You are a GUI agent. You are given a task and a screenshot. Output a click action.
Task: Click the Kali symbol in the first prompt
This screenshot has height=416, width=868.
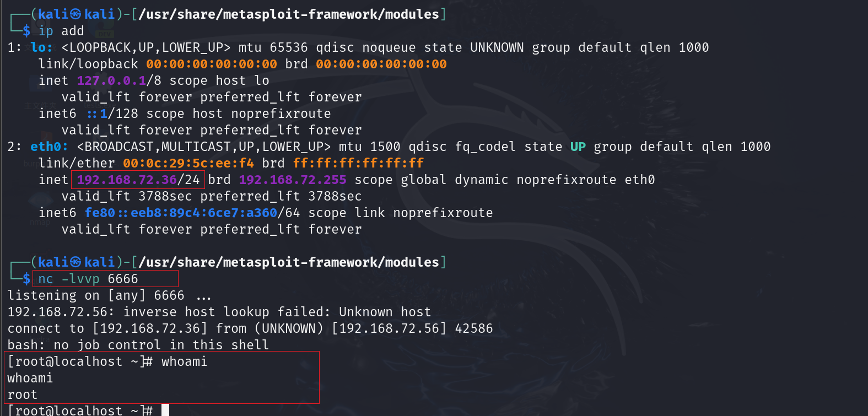click(76, 14)
